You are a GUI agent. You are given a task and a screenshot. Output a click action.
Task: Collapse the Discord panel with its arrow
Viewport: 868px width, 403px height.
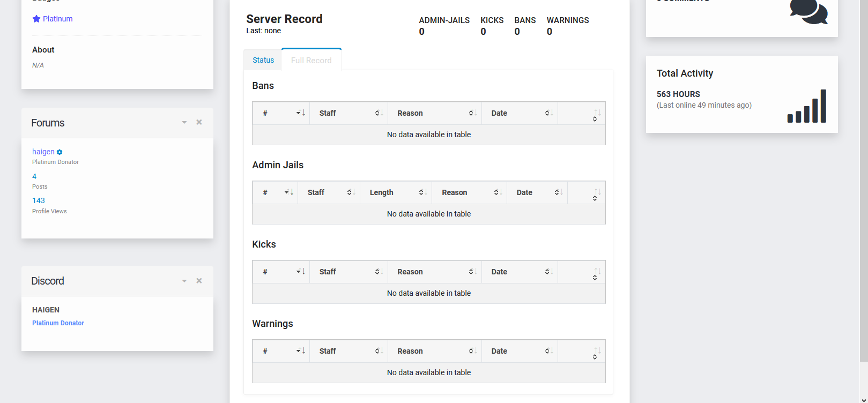184,281
